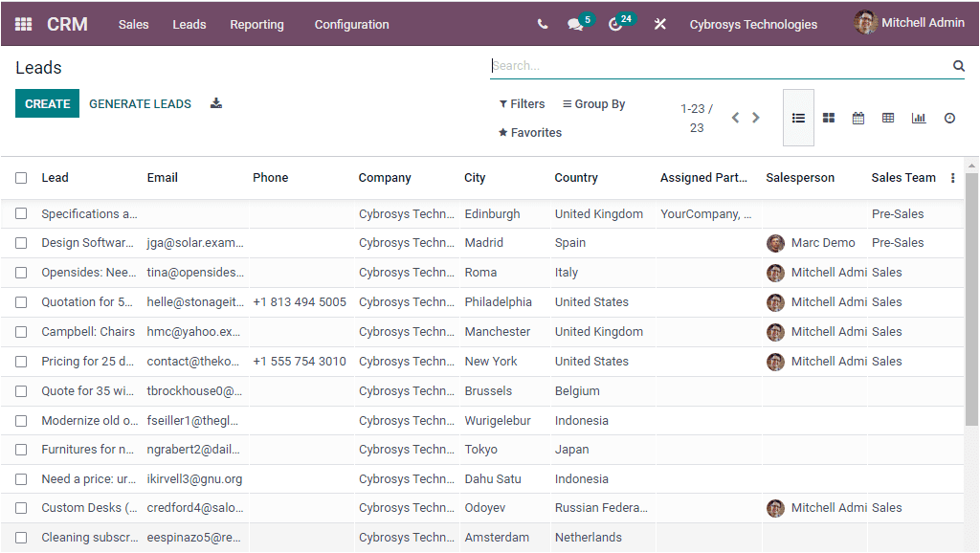Image resolution: width=980 pixels, height=553 pixels.
Task: Open the Group By dropdown
Action: click(593, 103)
